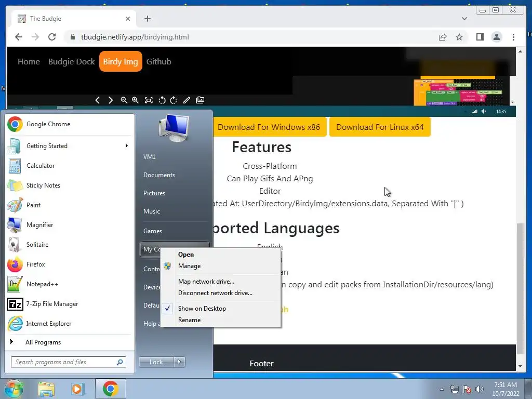Click the pencil edit icon in viewer
Viewport: 532px width, 399px height.
[x=187, y=100]
